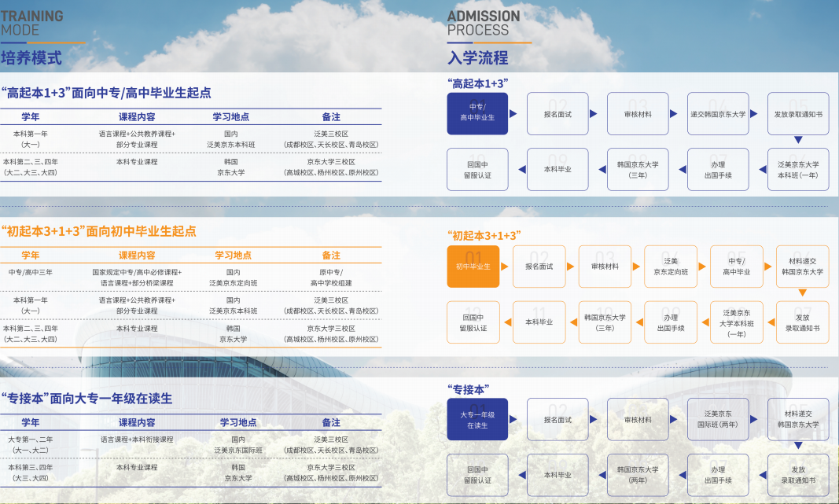Click the blue '大专一年级在读生' start box
The image size is (839, 504).
477,419
